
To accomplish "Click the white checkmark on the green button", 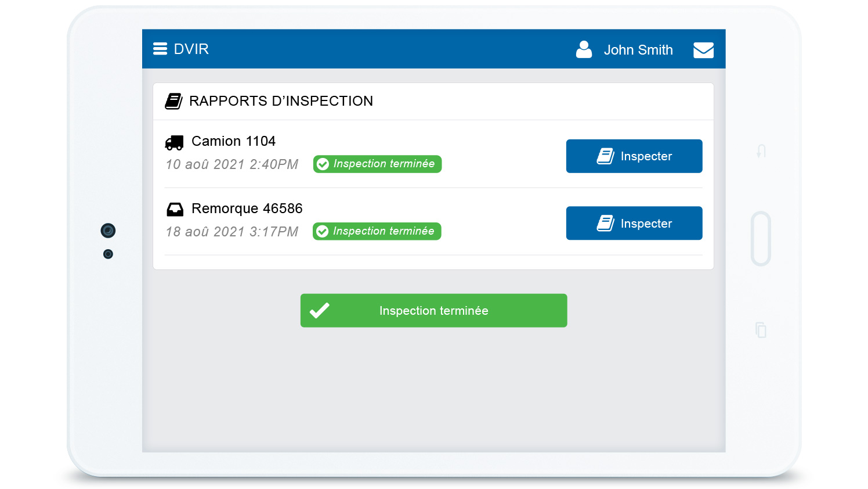I will [x=319, y=311].
